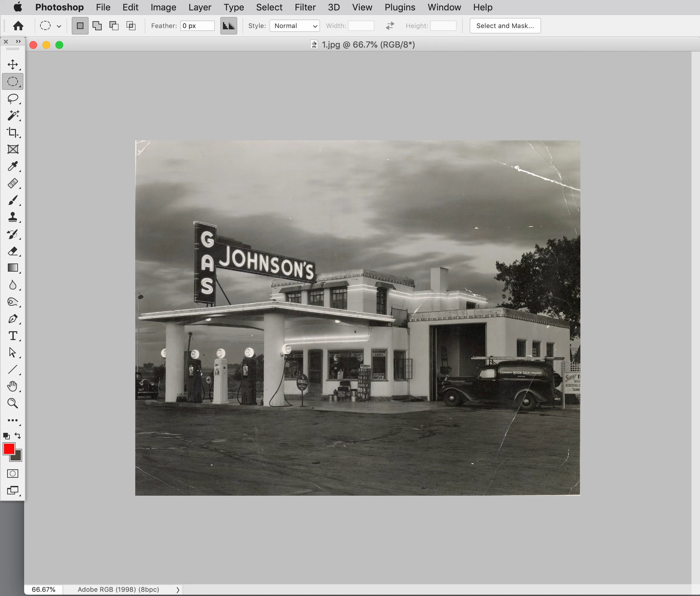Expand the tool preset picker arrow
Viewport: 700px width, 596px height.
pos(59,26)
